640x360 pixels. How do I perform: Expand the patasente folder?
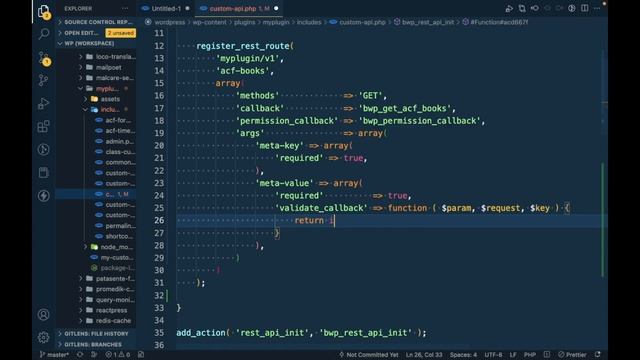tap(108, 278)
